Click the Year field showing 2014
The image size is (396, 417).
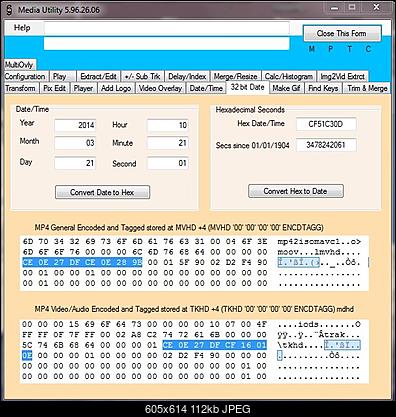point(75,125)
